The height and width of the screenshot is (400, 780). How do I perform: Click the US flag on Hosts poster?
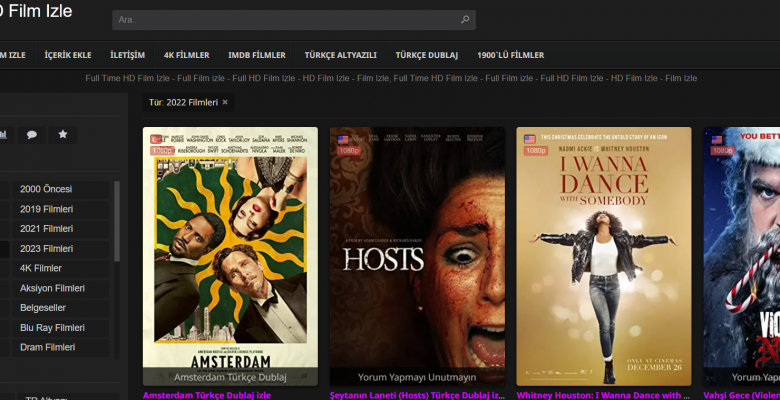[343, 139]
